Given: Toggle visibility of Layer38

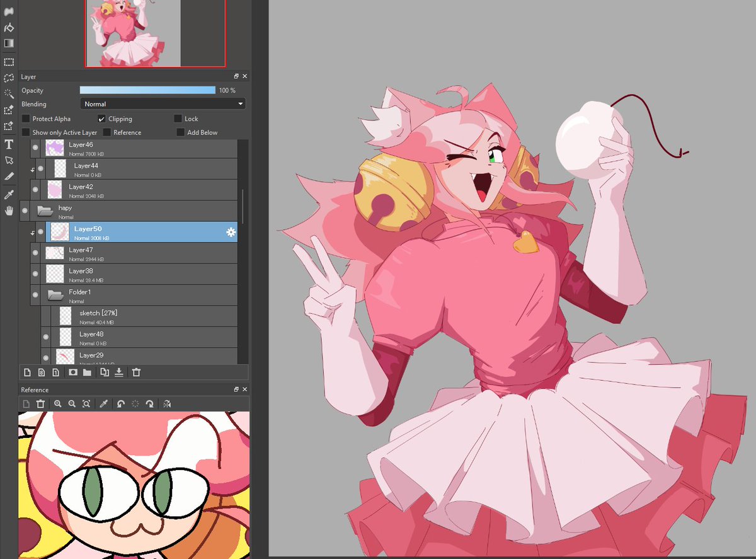Looking at the screenshot, I should pos(35,274).
